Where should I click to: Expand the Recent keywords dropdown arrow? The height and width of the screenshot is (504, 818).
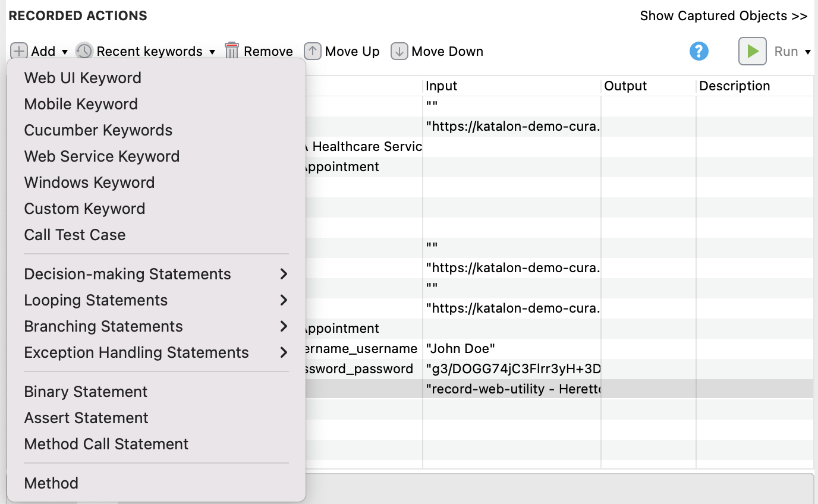(212, 52)
